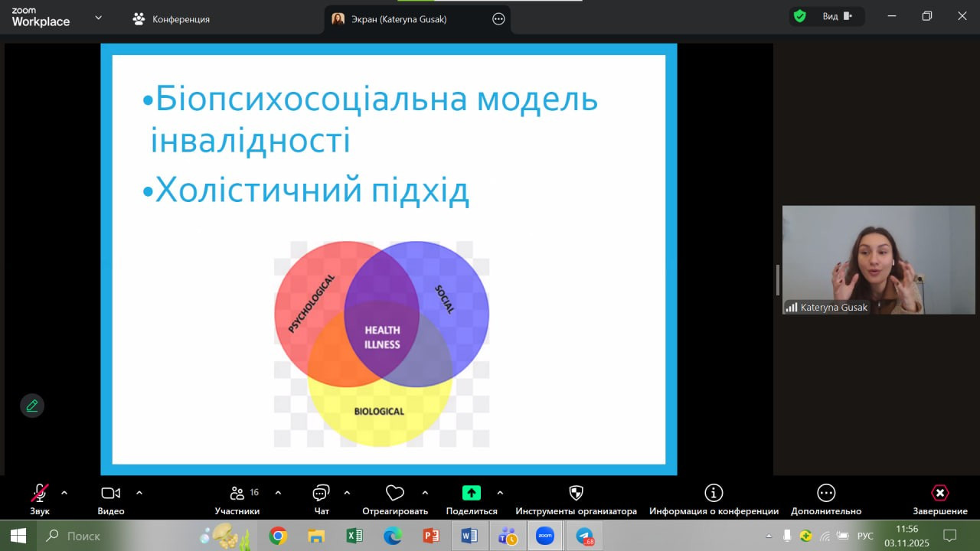Click the React (Отреагировать) heart icon
The image size is (980, 551).
pos(394,494)
